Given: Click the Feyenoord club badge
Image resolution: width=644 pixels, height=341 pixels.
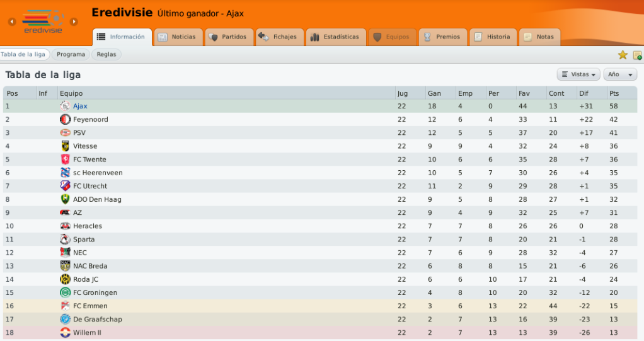Looking at the screenshot, I should tap(65, 120).
